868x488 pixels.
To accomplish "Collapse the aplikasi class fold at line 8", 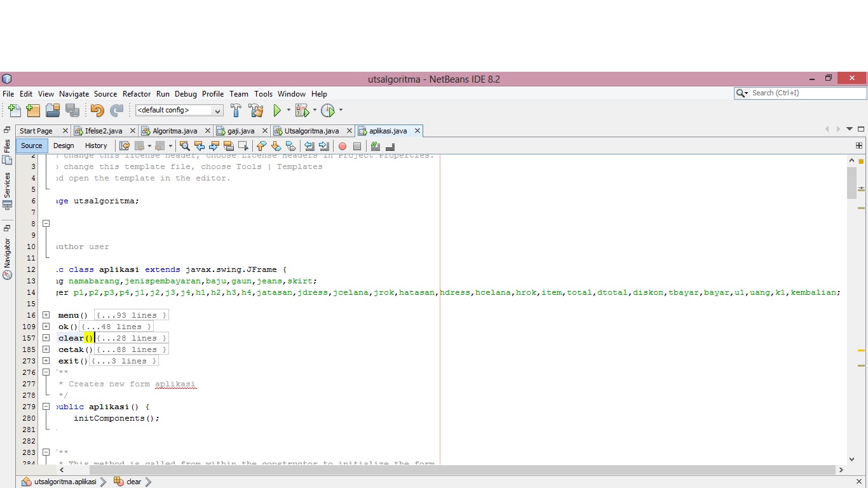I will [46, 223].
